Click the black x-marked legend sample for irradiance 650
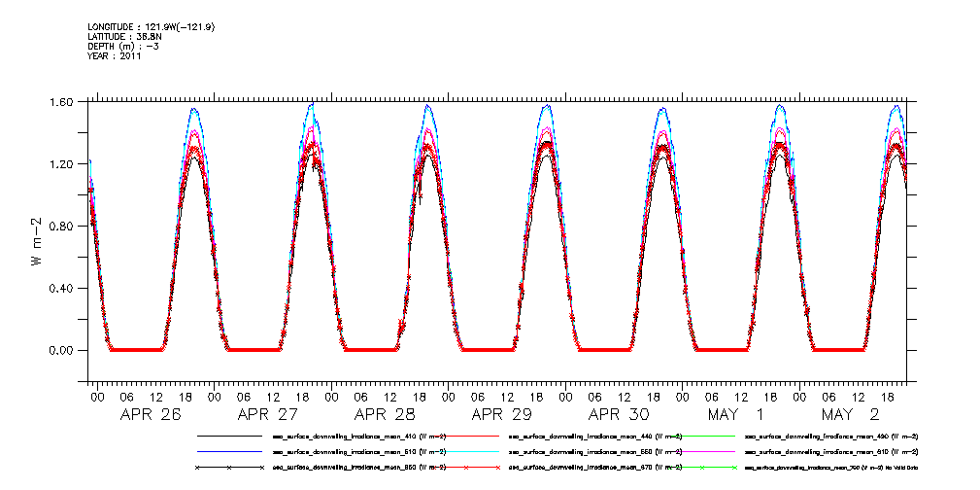This screenshot has width=980, height=490. click(x=229, y=468)
